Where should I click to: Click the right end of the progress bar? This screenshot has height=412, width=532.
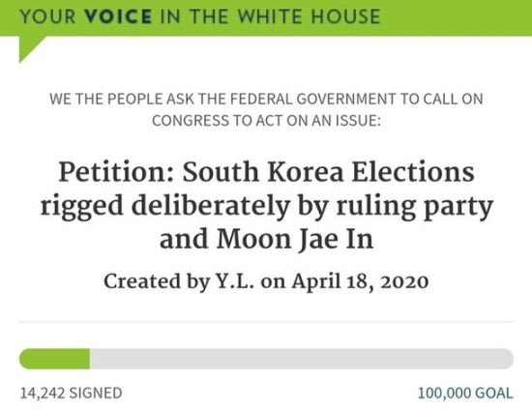(506, 359)
